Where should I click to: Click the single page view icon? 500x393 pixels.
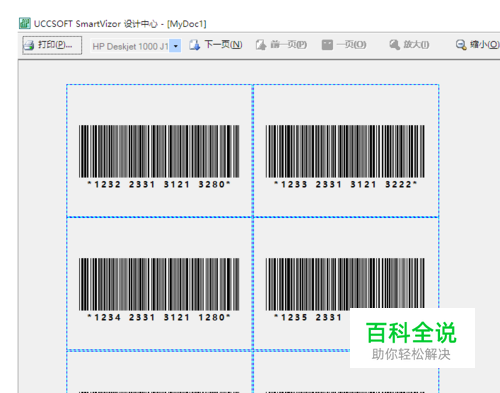(x=327, y=45)
